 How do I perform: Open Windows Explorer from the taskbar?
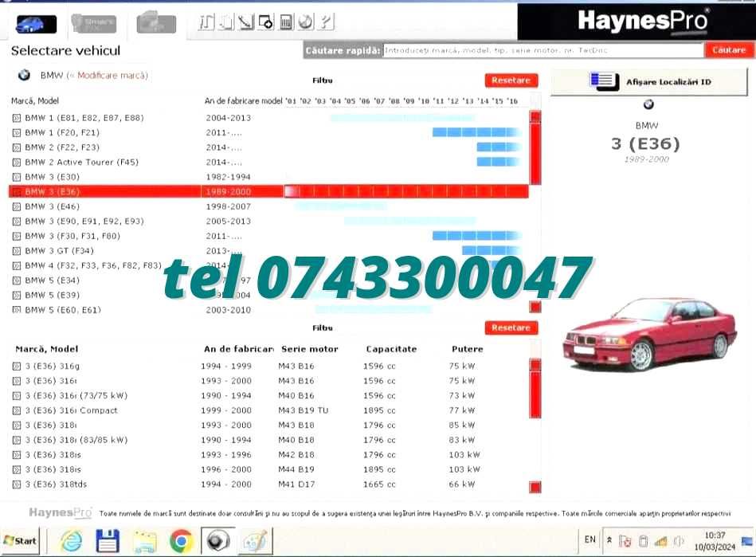(x=145, y=541)
